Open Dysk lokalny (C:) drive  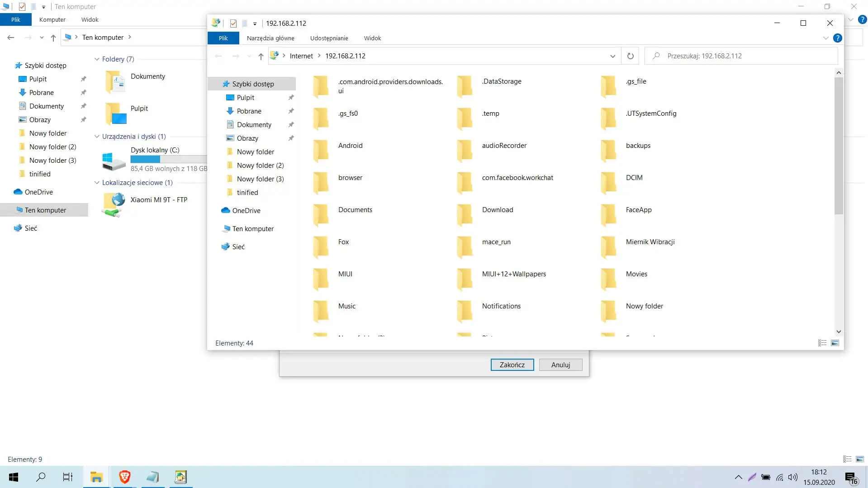point(154,150)
